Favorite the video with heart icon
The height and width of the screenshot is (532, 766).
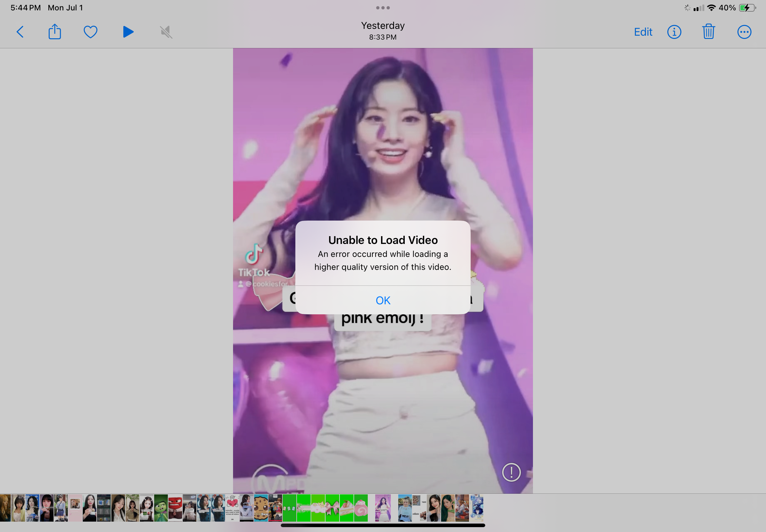point(90,32)
